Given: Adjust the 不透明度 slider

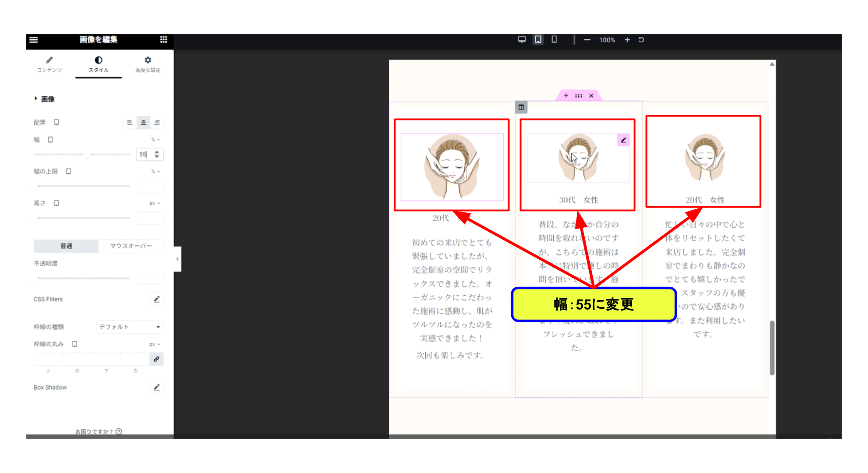Looking at the screenshot, I should [82, 278].
